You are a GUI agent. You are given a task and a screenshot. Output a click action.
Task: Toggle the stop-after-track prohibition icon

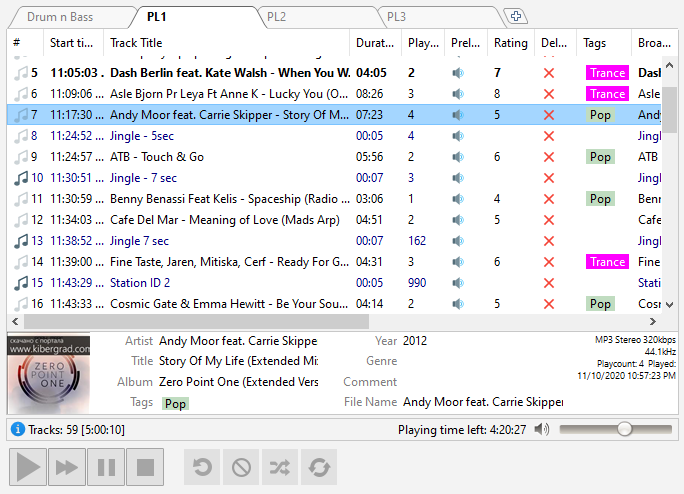[241, 467]
